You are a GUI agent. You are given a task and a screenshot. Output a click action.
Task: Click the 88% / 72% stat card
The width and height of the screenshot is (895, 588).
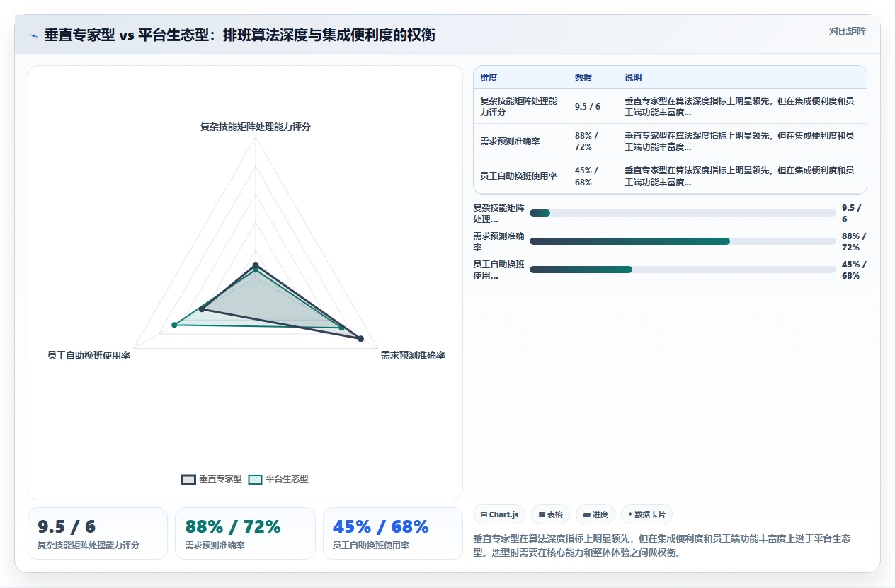[x=245, y=534]
